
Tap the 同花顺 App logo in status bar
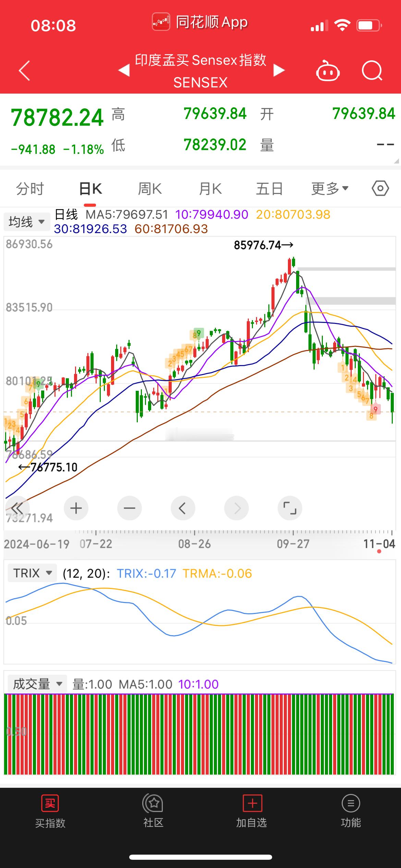(161, 22)
